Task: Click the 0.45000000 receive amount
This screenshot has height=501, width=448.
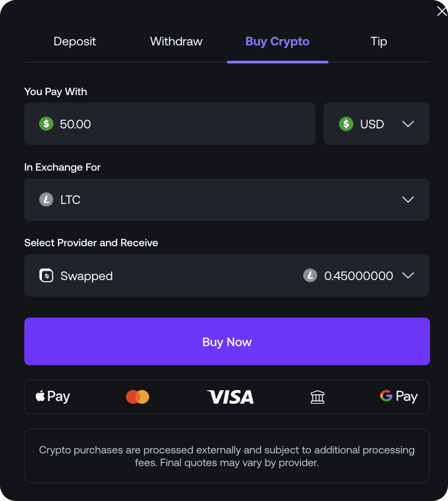Action: (x=359, y=276)
